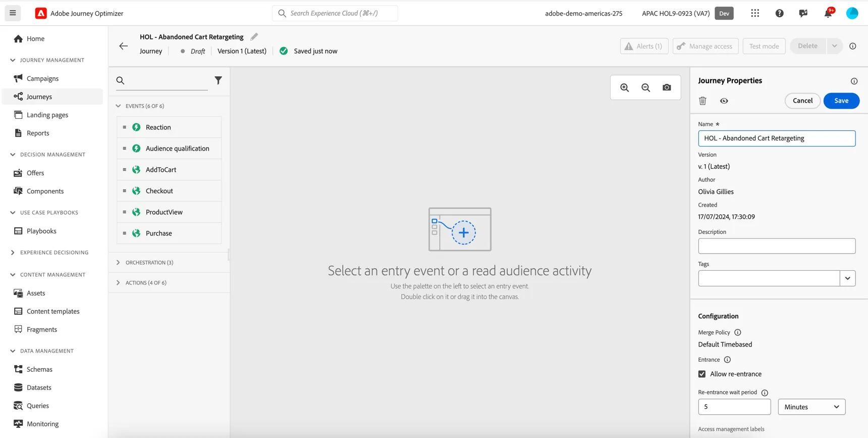Open the hamburger navigation menu
Viewport: 868px width, 438px height.
tap(13, 13)
